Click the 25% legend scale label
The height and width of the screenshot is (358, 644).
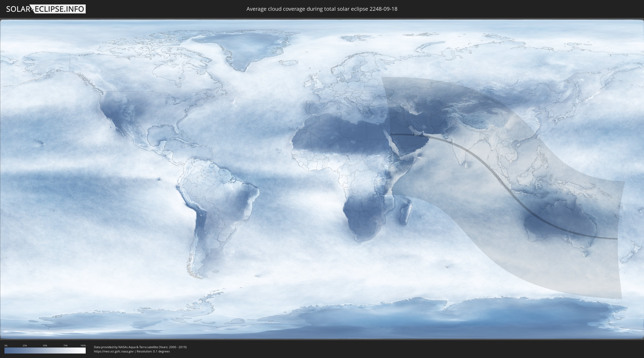25,345
